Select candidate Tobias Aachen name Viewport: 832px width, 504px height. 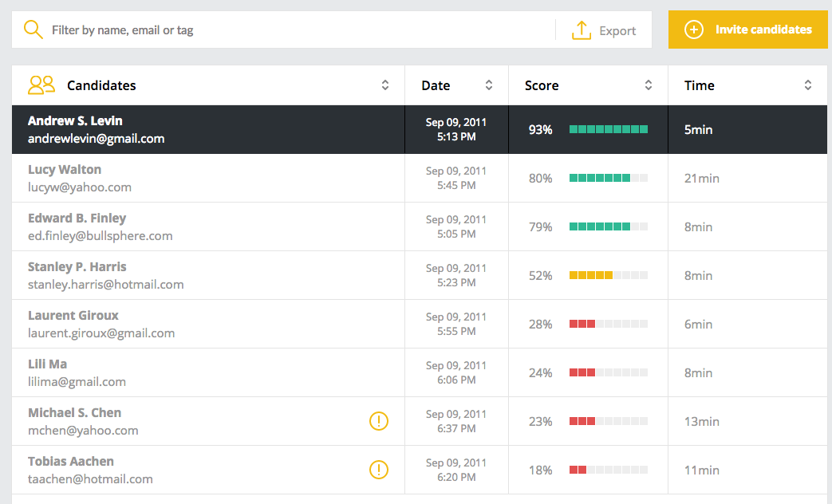pyautogui.click(x=70, y=462)
